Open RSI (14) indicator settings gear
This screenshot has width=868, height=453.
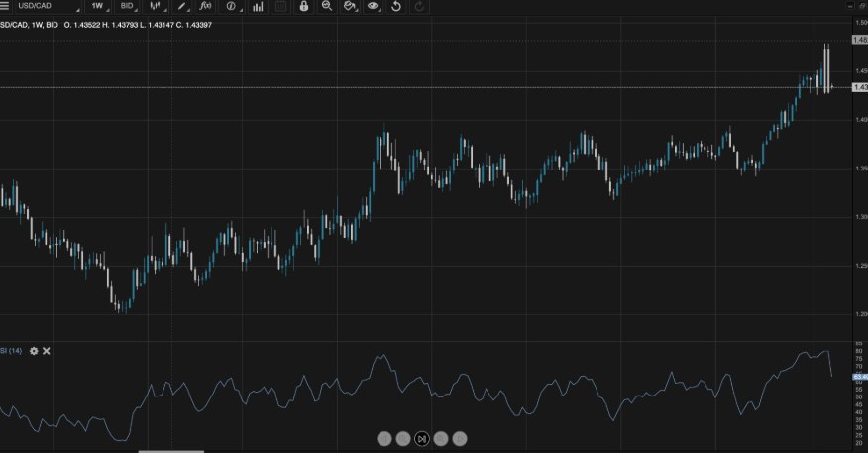pos(34,351)
